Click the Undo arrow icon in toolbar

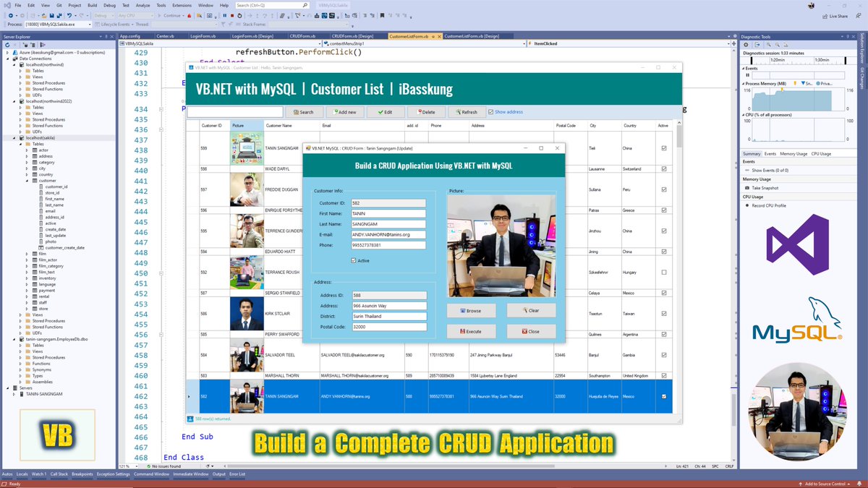(x=69, y=15)
